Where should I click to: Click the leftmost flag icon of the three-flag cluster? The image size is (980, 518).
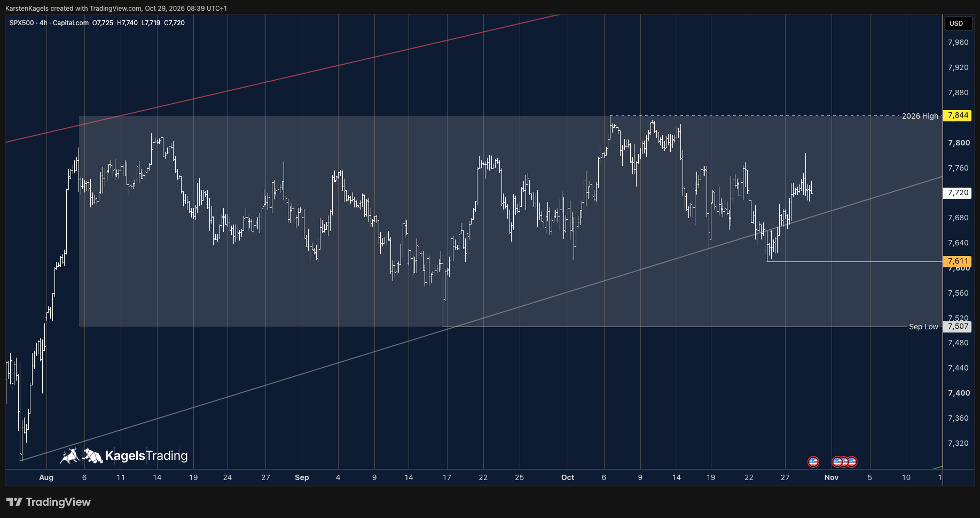[x=837, y=461]
